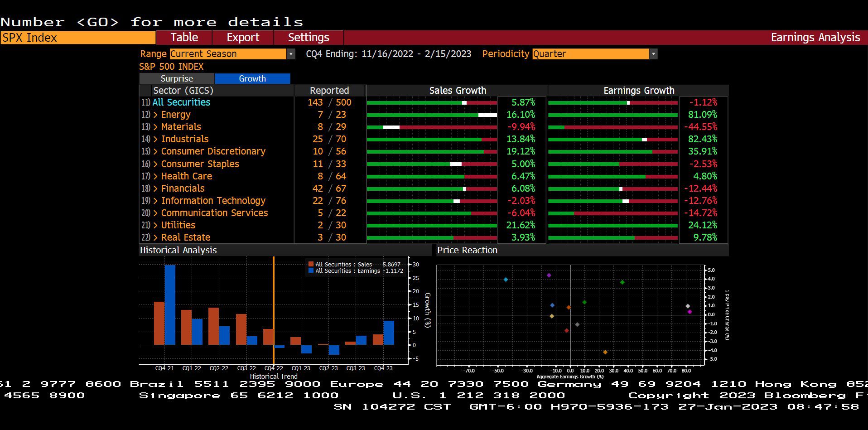Click Energy sales growth 16.10% value
This screenshot has height=430, width=868.
tap(521, 115)
